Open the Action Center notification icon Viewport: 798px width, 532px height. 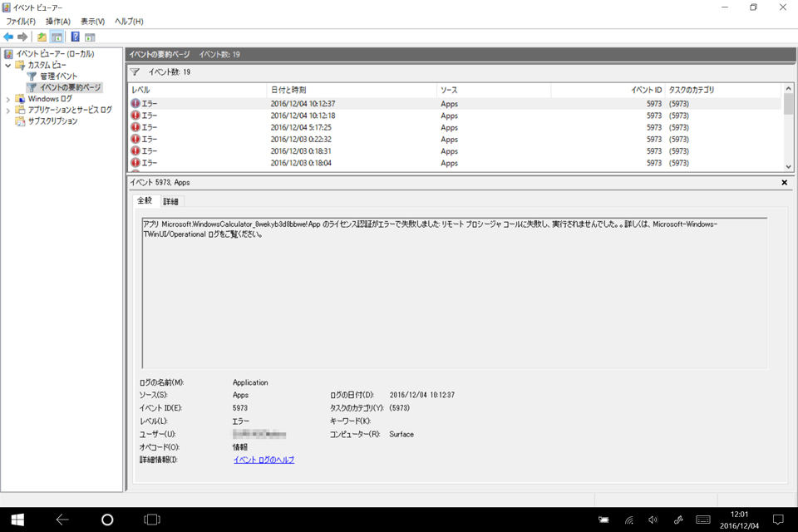[778, 520]
